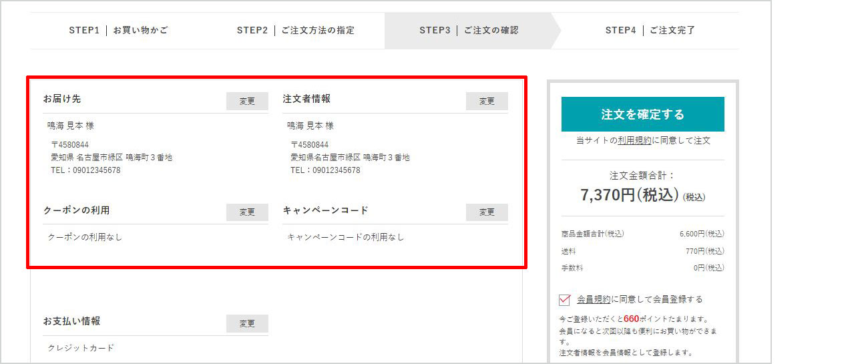Change the クーポンの利用 setting
The width and height of the screenshot is (868, 364).
[247, 212]
